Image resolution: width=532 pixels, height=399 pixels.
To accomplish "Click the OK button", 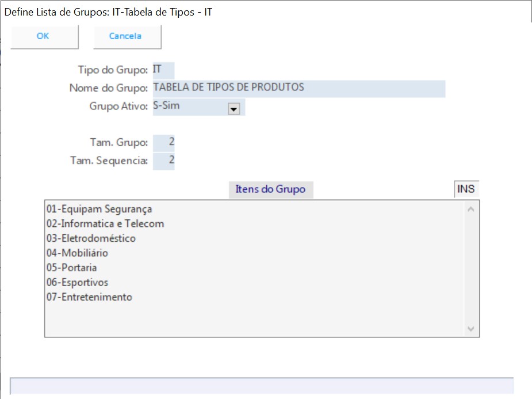I will tap(44, 36).
